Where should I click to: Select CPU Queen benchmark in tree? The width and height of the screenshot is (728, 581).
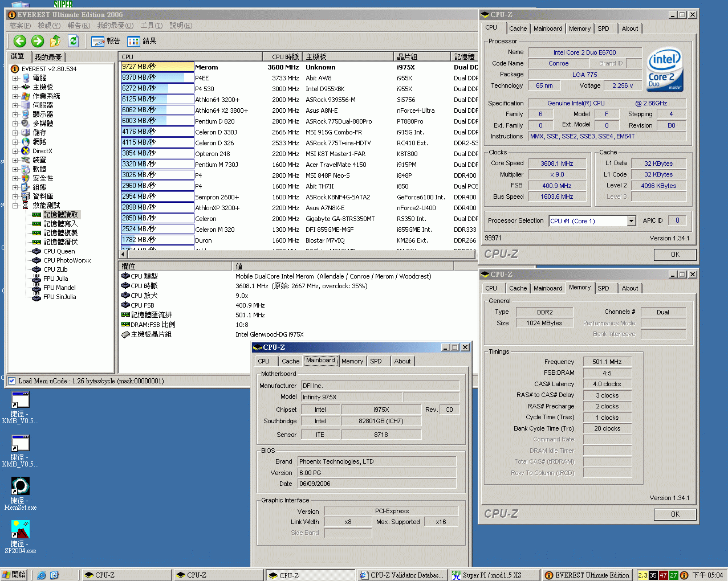tap(59, 251)
